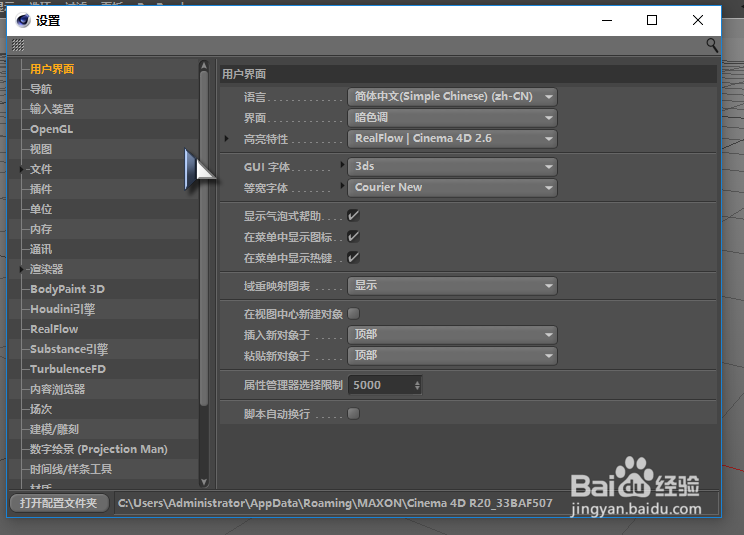Select 文件 in the category list

[41, 169]
